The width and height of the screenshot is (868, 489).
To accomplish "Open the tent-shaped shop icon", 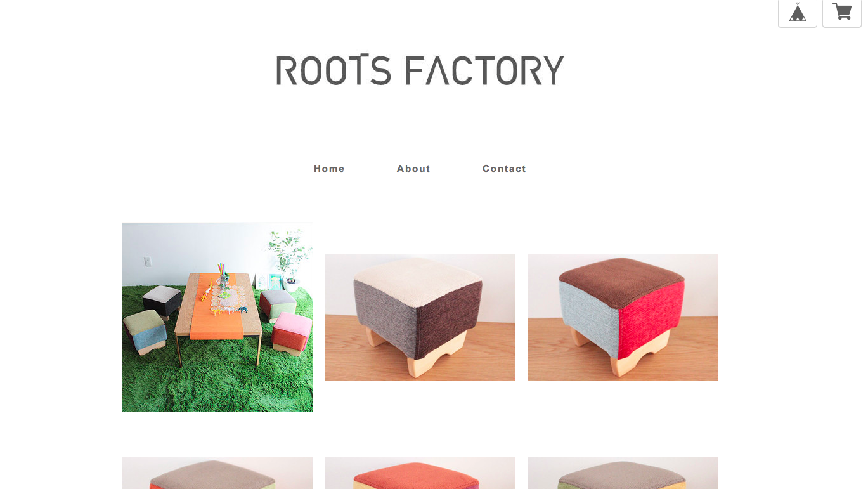I will coord(798,13).
